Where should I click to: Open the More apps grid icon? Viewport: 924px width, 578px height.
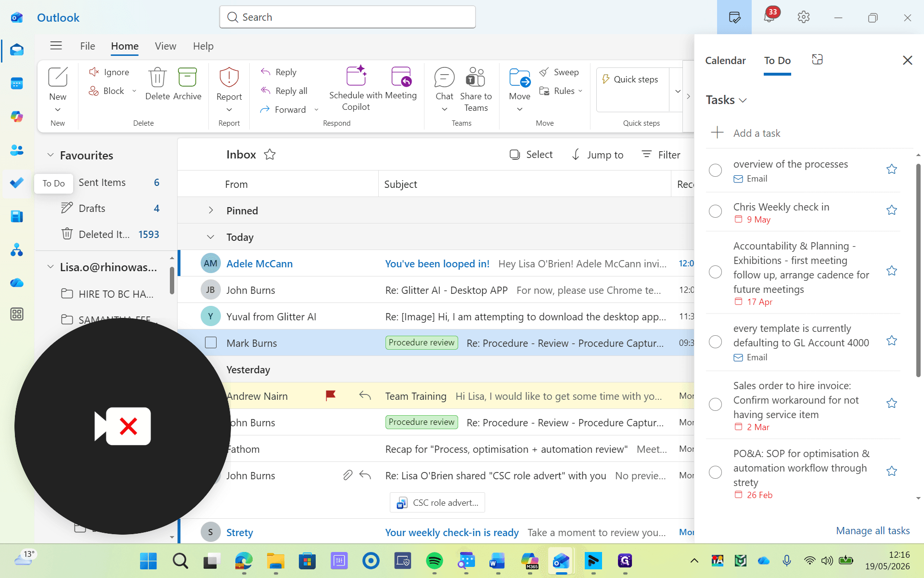[17, 314]
